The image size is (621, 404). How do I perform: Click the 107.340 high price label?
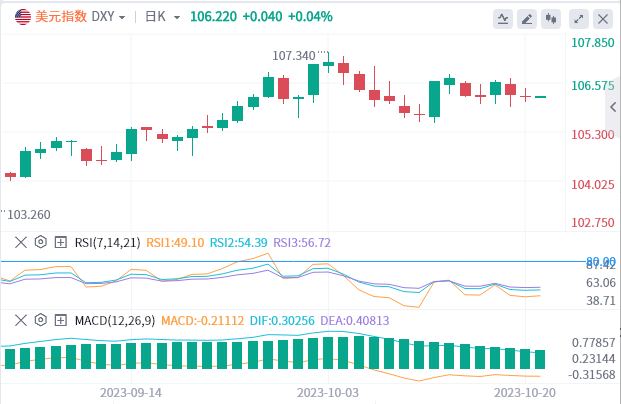pos(292,55)
